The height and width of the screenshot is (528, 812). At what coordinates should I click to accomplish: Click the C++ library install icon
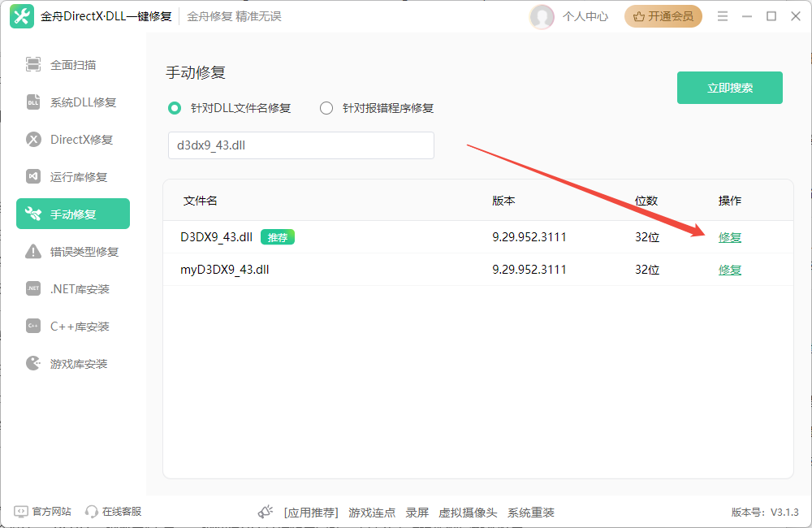tap(33, 326)
